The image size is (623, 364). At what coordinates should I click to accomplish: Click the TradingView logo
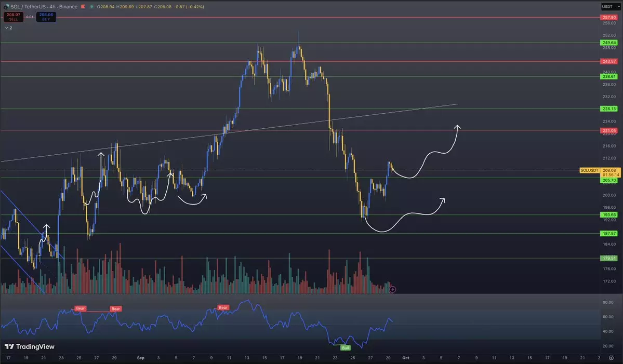[30, 346]
